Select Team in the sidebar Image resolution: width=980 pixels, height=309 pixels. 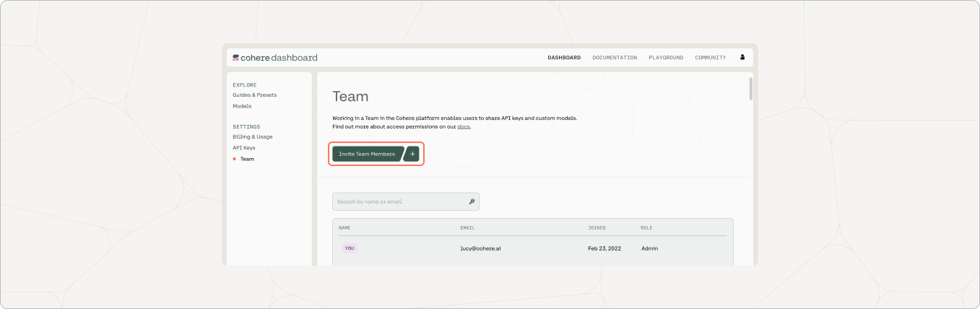(x=247, y=159)
